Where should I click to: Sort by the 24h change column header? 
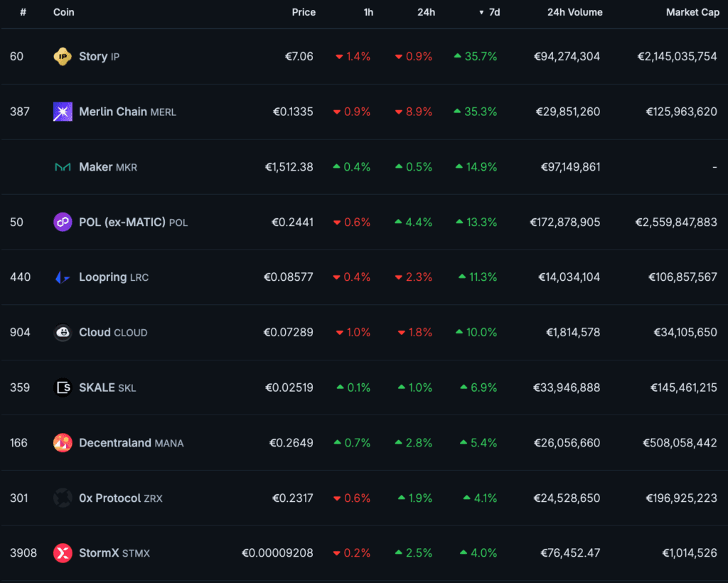click(x=426, y=13)
